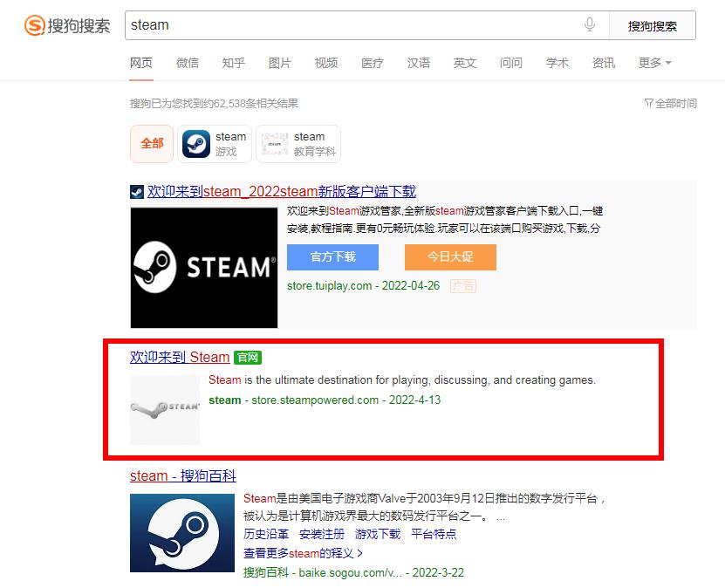This screenshot has height=588, width=725.
Task: Open the blue Steam baike thumbnail
Action: pos(182,533)
